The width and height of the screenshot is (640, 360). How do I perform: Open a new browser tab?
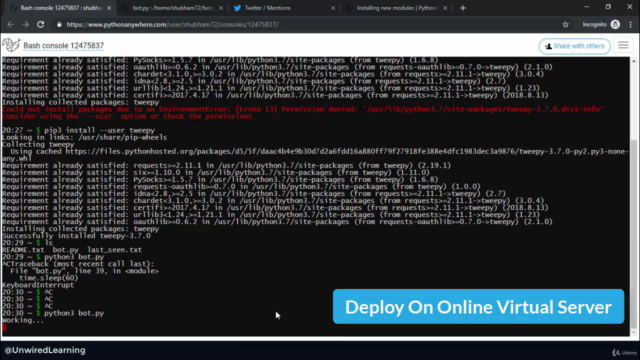pos(462,8)
